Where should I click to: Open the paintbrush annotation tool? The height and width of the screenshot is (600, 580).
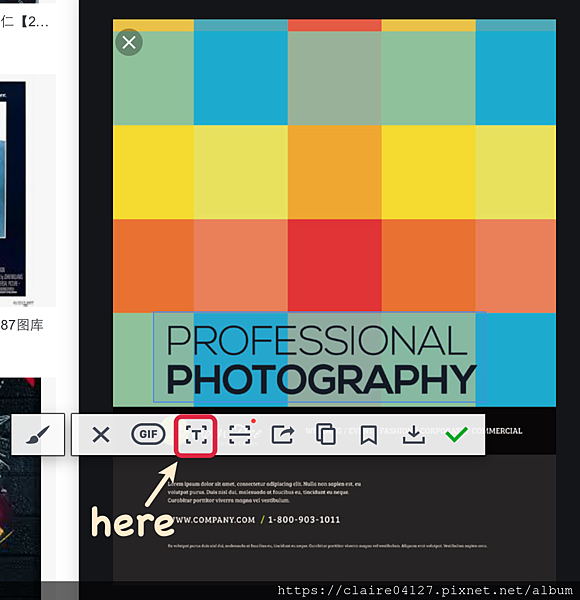coord(38,434)
